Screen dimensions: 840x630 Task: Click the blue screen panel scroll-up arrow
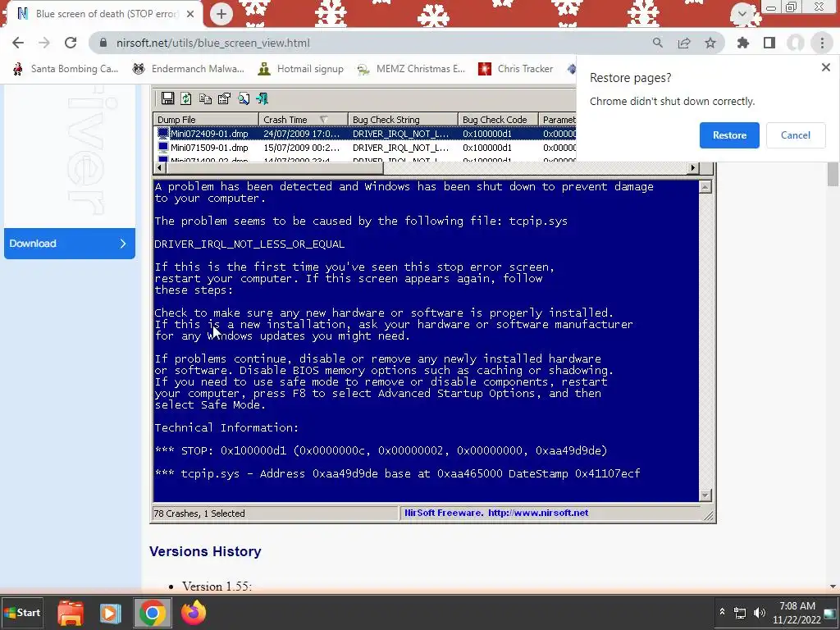click(x=705, y=187)
